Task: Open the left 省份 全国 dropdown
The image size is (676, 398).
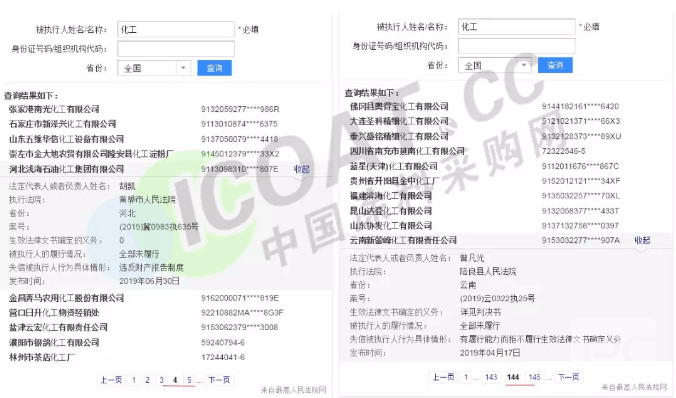Action: (x=154, y=68)
